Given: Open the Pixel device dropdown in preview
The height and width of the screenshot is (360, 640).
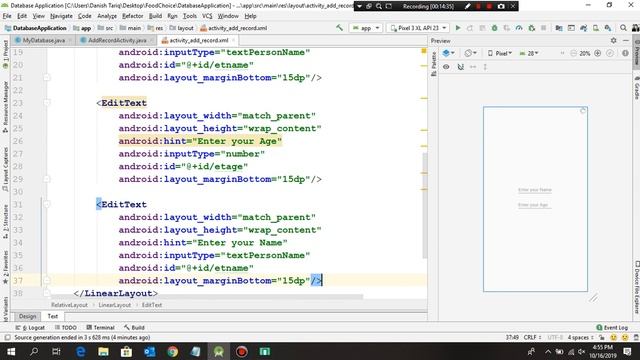Looking at the screenshot, I should pyautogui.click(x=500, y=53).
